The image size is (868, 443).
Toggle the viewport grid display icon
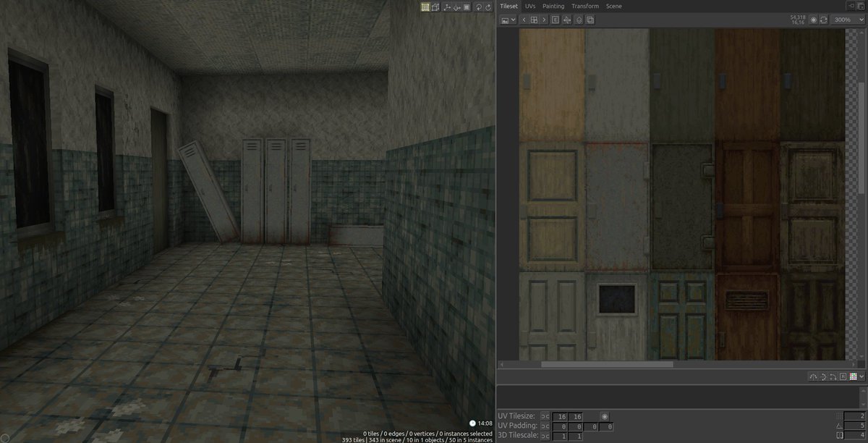click(x=425, y=7)
